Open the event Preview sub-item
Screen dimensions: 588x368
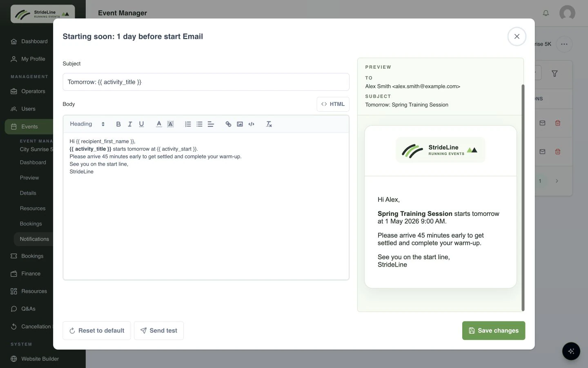29,178
